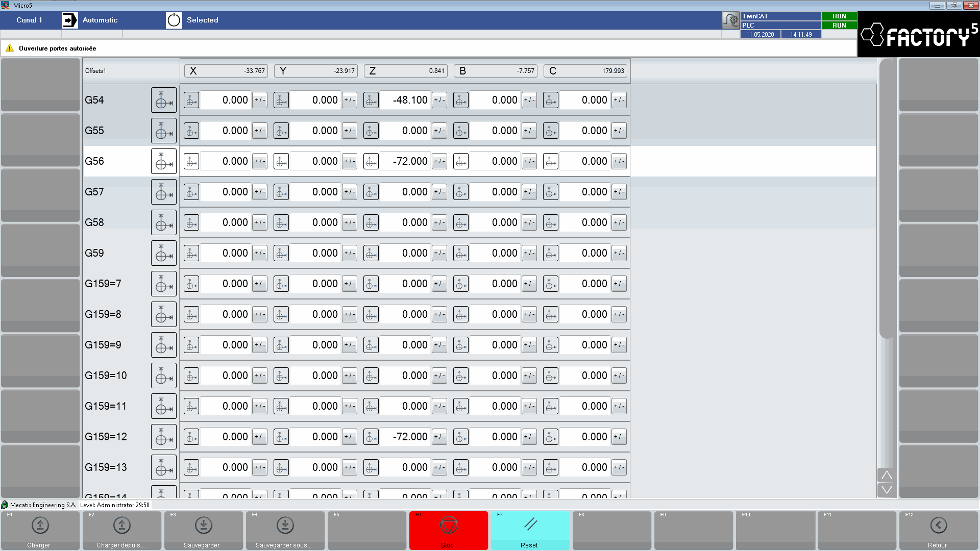Select Automatic mode dropdown
This screenshot has width=980, height=551.
coord(100,19)
